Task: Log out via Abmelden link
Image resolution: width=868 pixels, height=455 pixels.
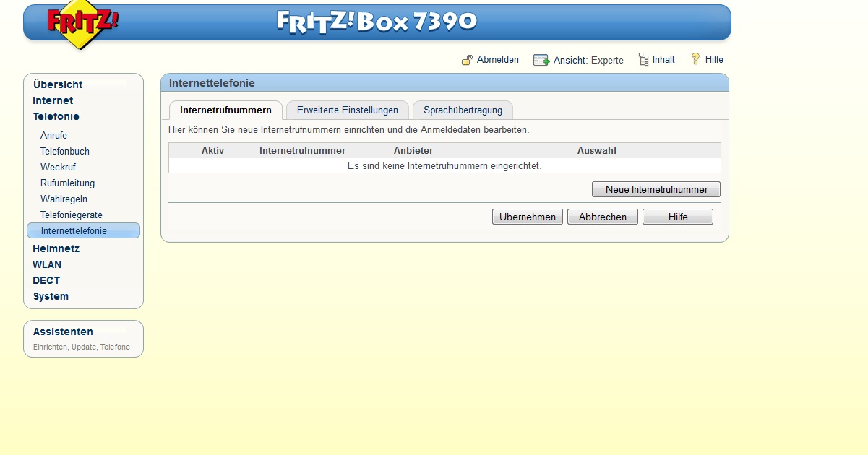Action: click(x=498, y=60)
